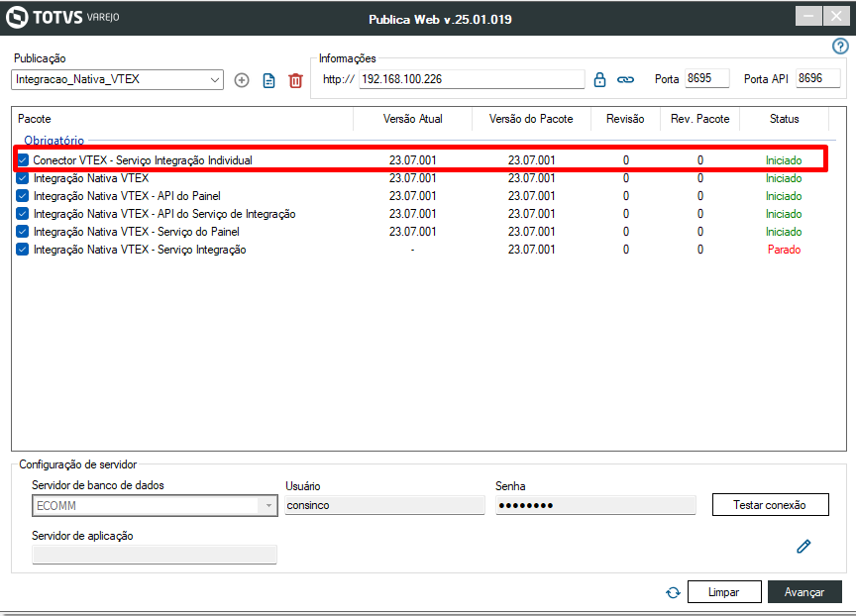Screen dimensions: 856x616
Task: Click the dash Versão Atual of Serviço Integração
Action: (x=413, y=250)
